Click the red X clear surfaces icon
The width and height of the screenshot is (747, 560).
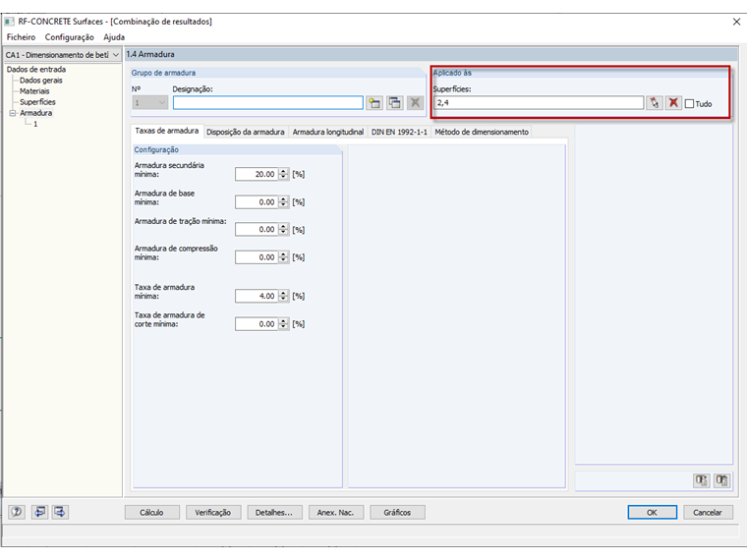pos(673,103)
